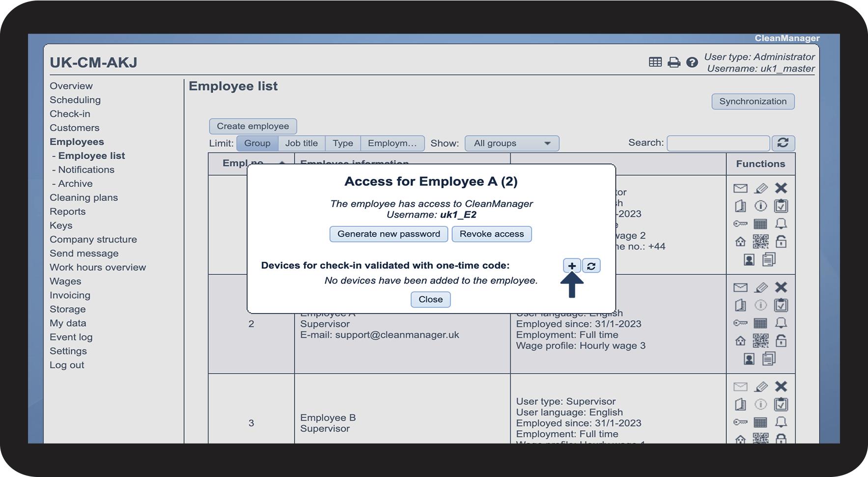Show QR code for Employee A row 2
This screenshot has height=477, width=868.
point(760,340)
